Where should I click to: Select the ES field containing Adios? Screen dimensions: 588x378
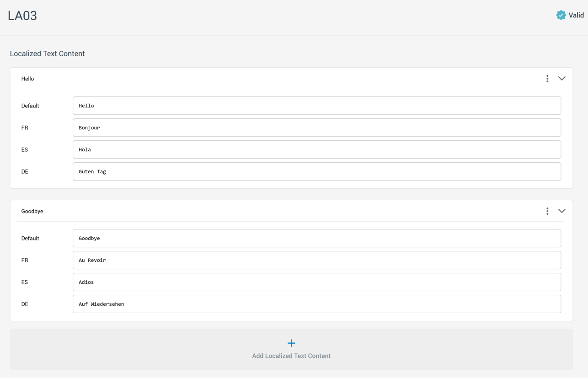(316, 282)
